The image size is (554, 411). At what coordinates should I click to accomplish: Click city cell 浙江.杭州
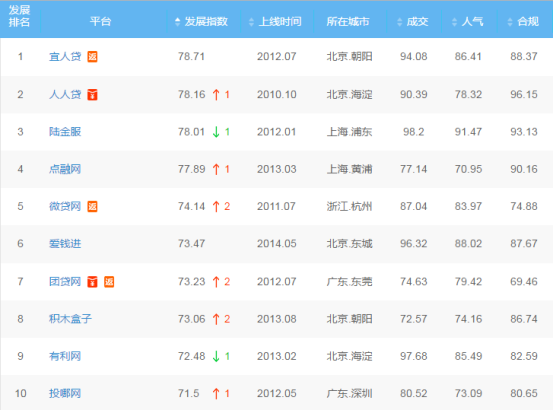click(x=349, y=206)
